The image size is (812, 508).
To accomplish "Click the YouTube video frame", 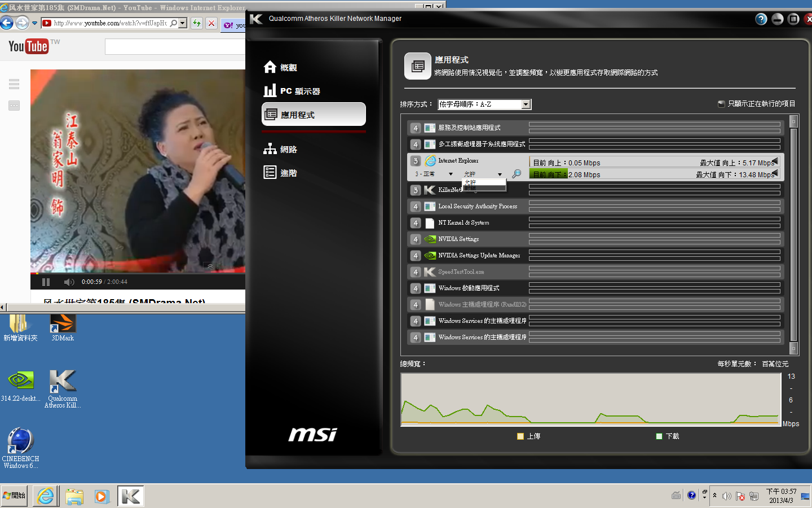I will pyautogui.click(x=138, y=171).
